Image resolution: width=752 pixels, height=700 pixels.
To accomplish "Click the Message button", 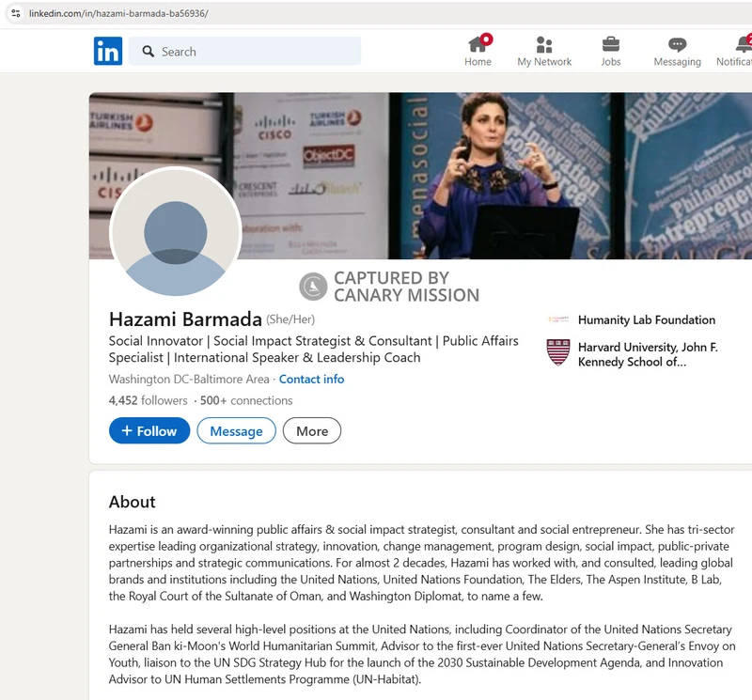I will (x=237, y=430).
